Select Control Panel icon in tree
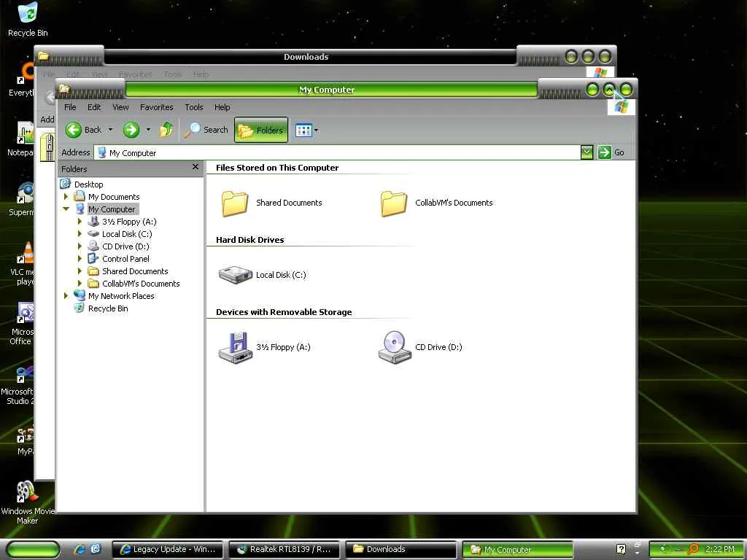Image resolution: width=747 pixels, height=560 pixels. click(93, 259)
